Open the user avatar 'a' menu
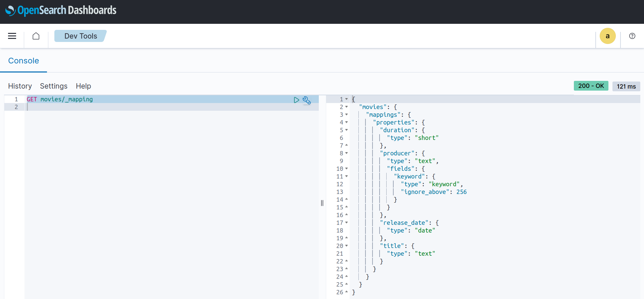The width and height of the screenshot is (644, 299). pos(607,36)
